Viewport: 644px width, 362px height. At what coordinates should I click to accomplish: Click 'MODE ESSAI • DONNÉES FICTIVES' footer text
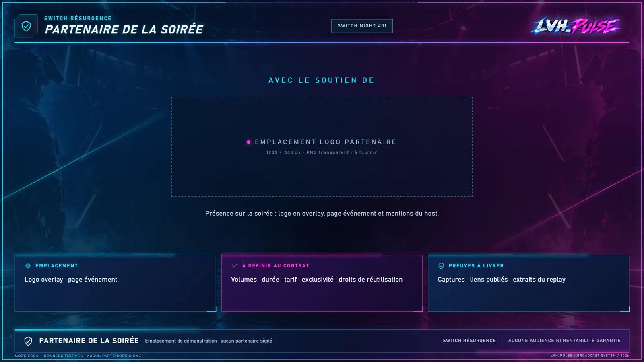(50, 356)
